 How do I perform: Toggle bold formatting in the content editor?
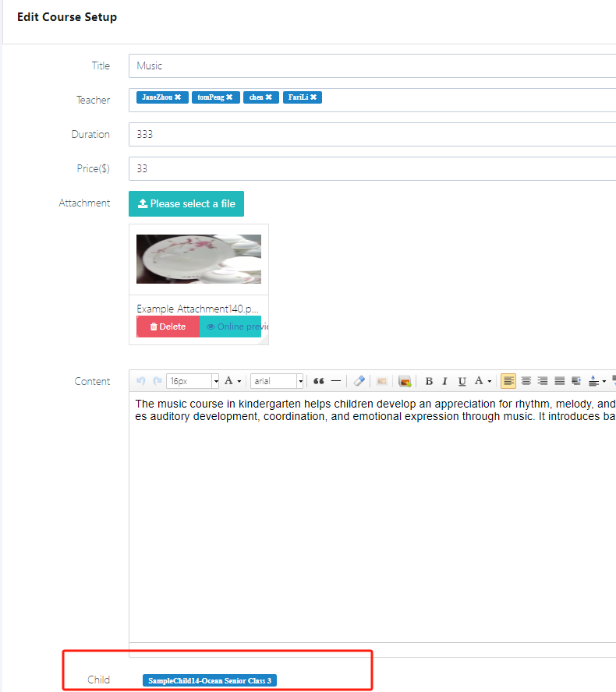point(429,381)
